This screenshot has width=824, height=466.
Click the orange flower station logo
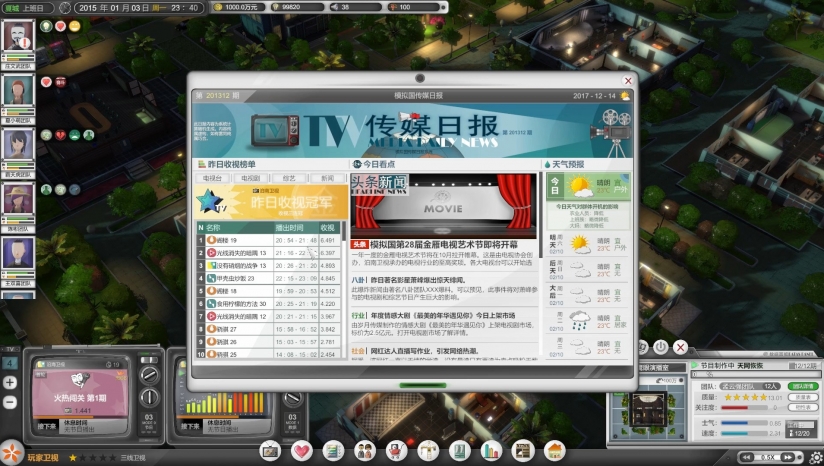11,453
